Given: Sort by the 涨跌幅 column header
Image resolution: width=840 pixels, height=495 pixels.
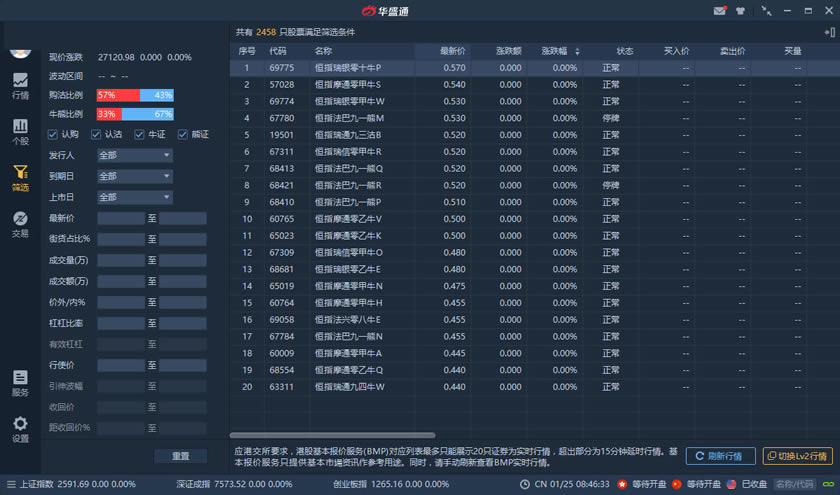Looking at the screenshot, I should [x=555, y=50].
